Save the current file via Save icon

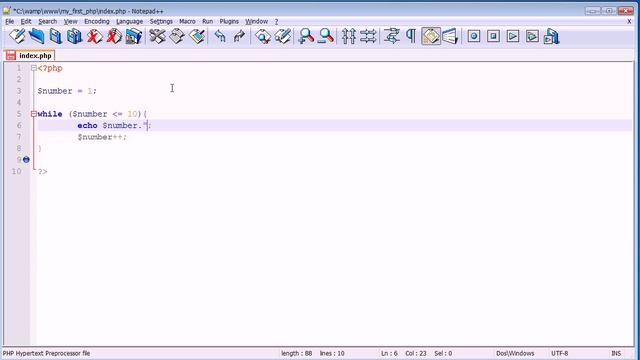pos(56,36)
